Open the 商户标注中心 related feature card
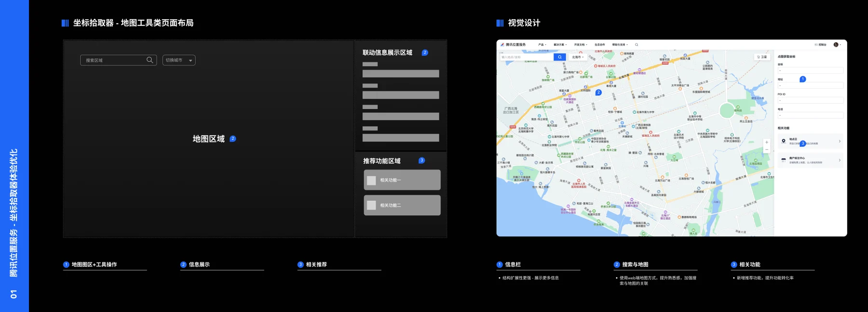The height and width of the screenshot is (312, 868). coord(810,160)
